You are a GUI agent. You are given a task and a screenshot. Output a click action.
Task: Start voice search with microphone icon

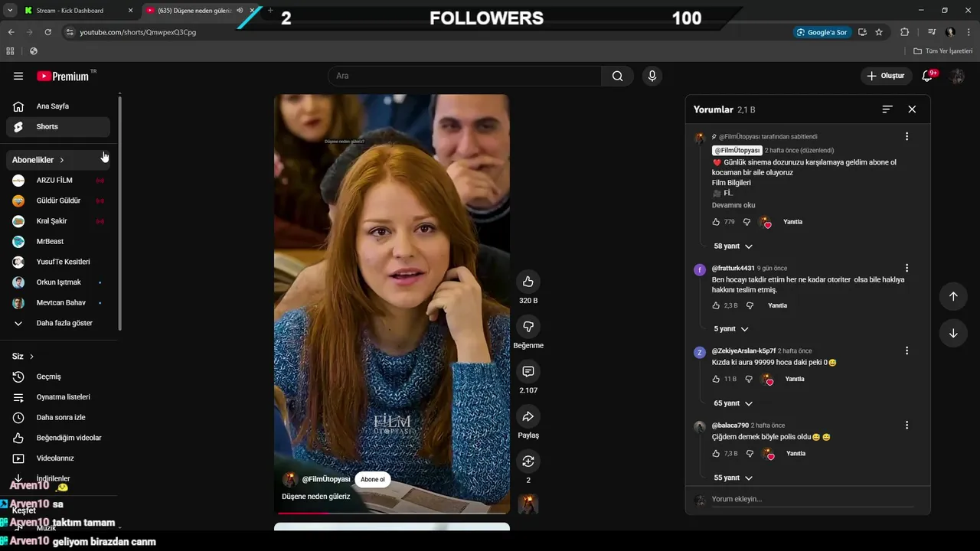(652, 76)
